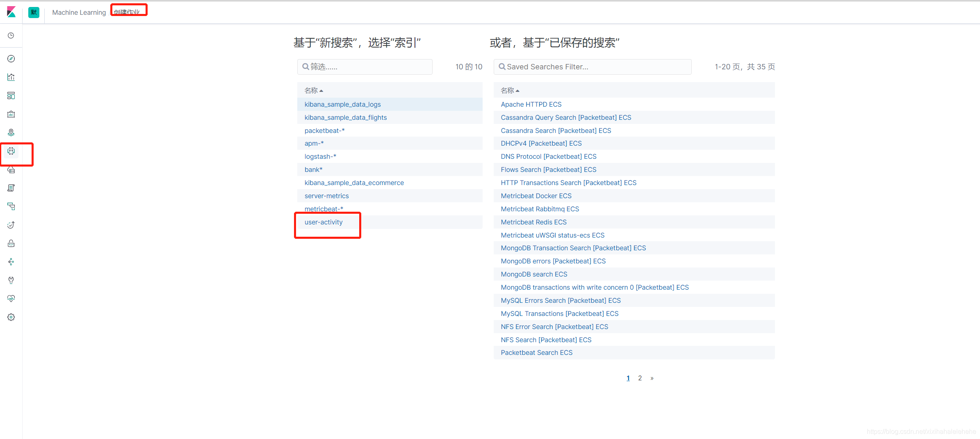Open Metricbeat Rabbitmq ECS search
This screenshot has width=980, height=439.
tap(540, 209)
